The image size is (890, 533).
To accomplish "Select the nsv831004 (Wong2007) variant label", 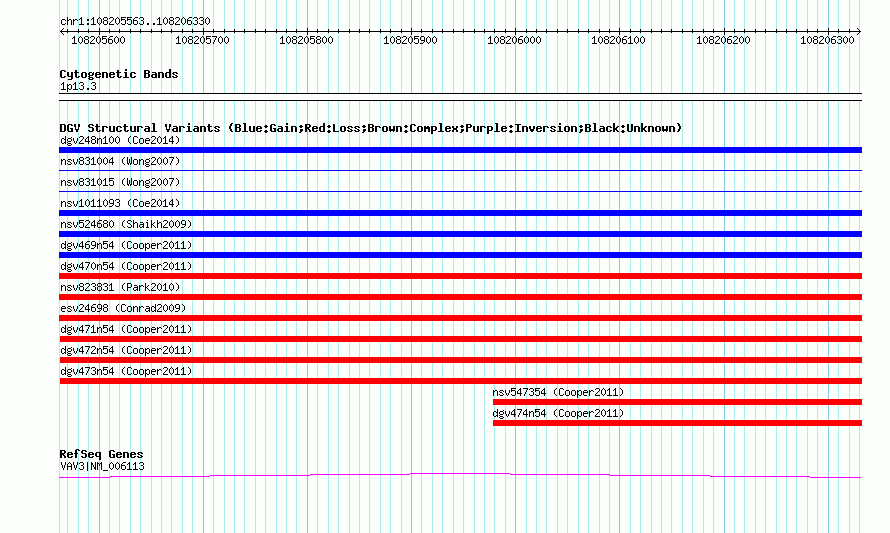I will coord(120,161).
